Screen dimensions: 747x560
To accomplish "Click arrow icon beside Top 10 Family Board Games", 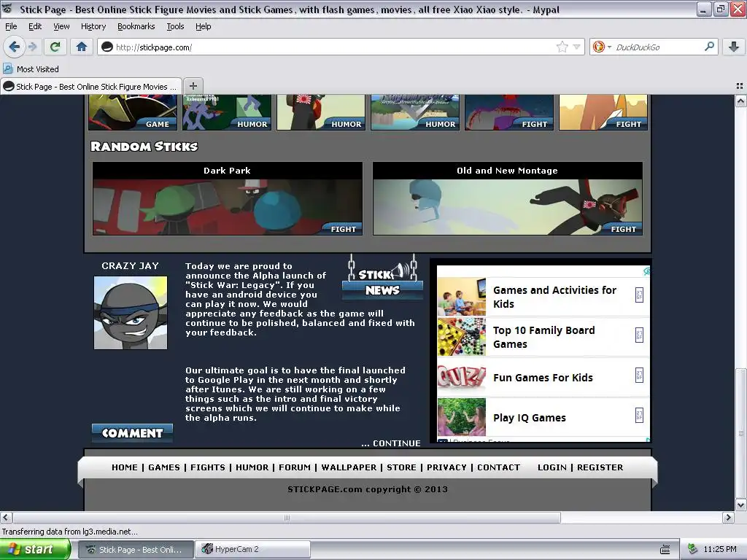I will tap(639, 335).
